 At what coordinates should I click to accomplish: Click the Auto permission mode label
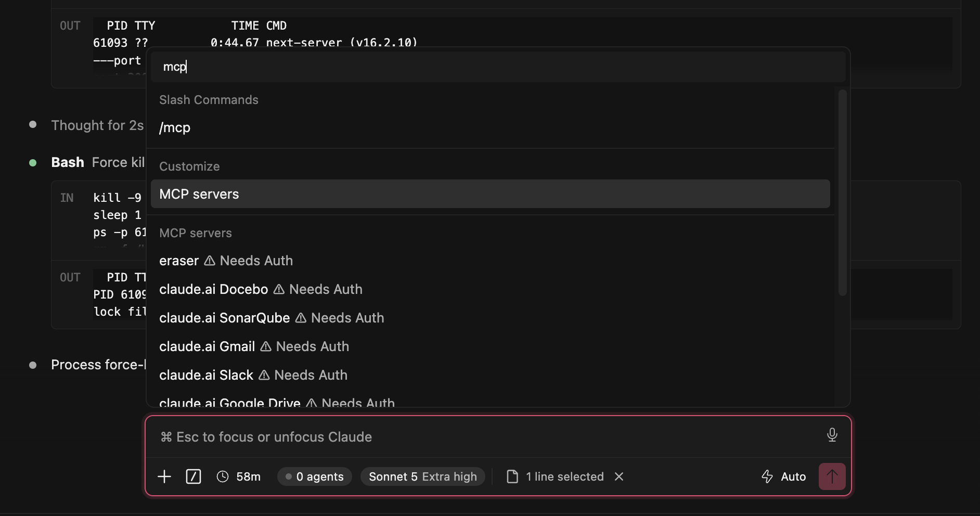pyautogui.click(x=793, y=476)
